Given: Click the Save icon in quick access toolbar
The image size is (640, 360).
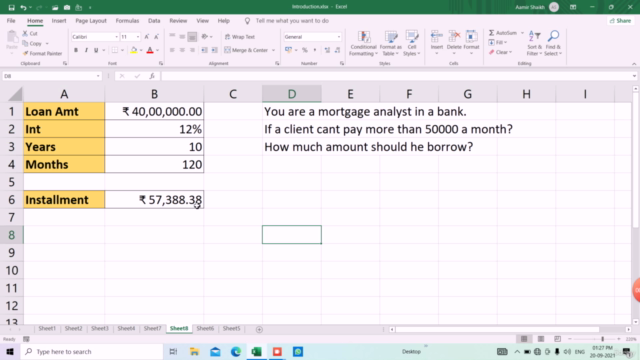Looking at the screenshot, I should click(x=11, y=7).
